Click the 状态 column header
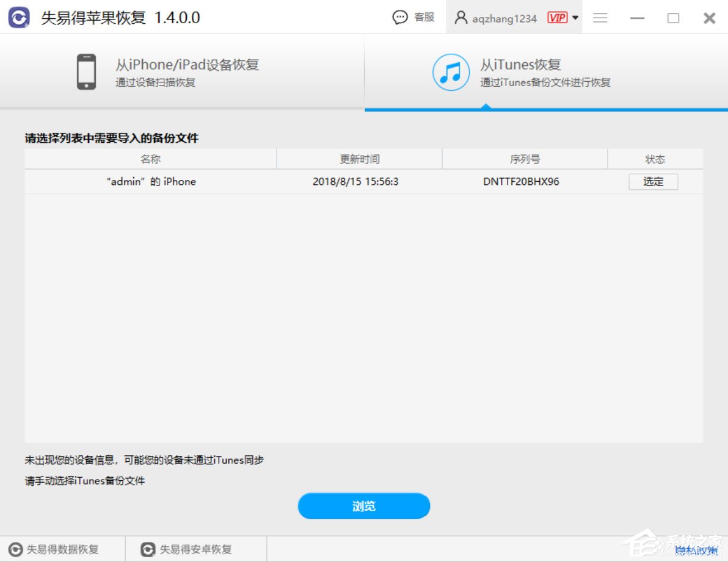 click(655, 159)
